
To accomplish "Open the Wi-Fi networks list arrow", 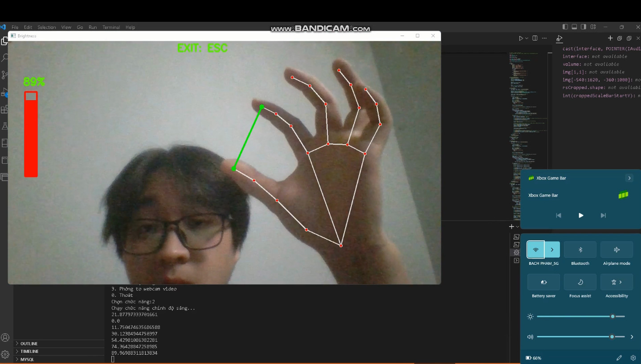I will click(x=552, y=250).
